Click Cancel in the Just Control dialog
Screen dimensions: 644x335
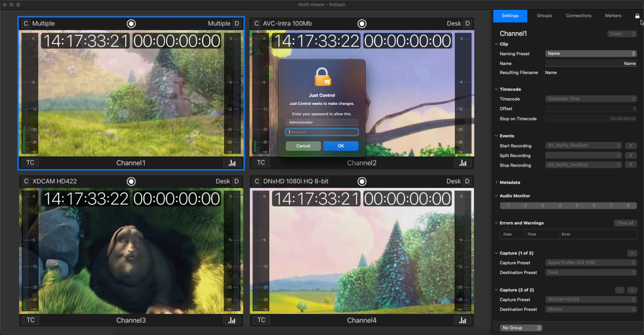point(303,146)
